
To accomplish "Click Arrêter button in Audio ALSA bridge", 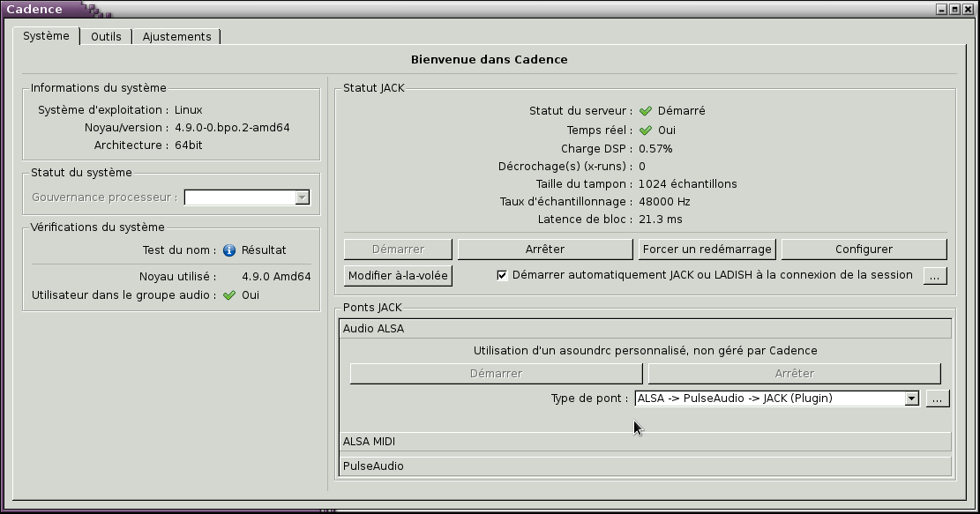I will coord(795,374).
